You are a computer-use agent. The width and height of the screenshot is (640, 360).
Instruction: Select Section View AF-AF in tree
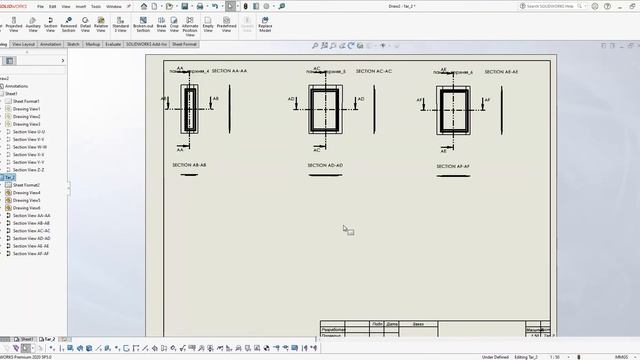pyautogui.click(x=31, y=253)
